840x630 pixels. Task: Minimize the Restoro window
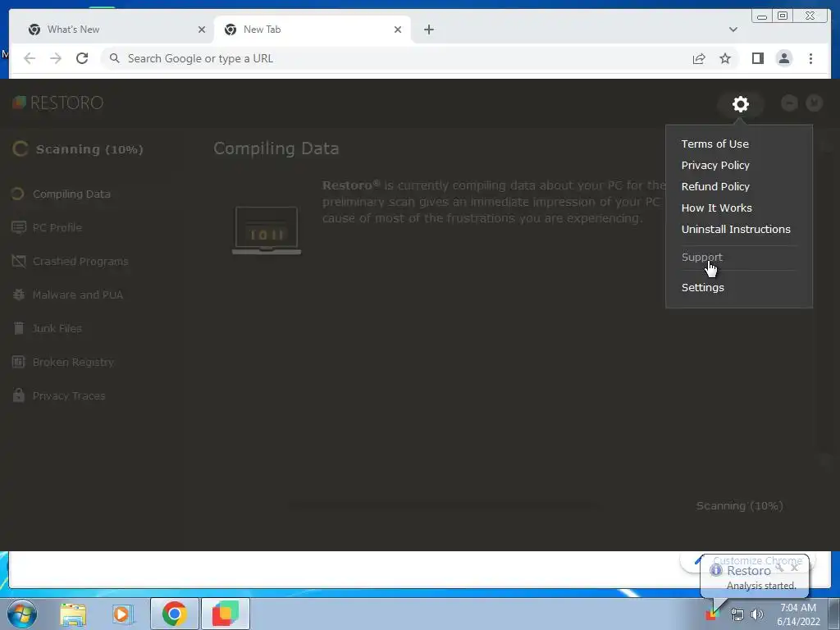click(x=789, y=103)
